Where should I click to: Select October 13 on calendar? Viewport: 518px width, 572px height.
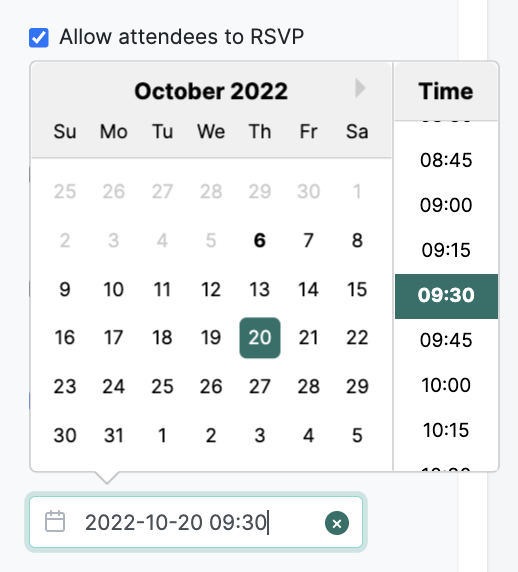coord(260,289)
